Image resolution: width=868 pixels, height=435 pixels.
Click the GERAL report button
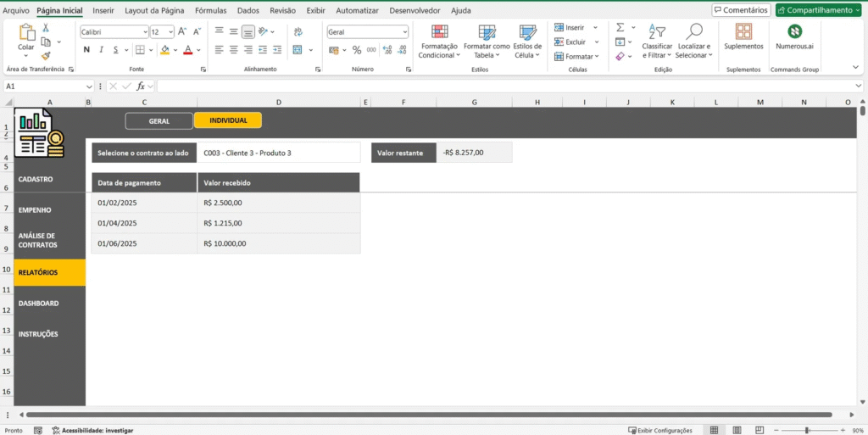159,120
